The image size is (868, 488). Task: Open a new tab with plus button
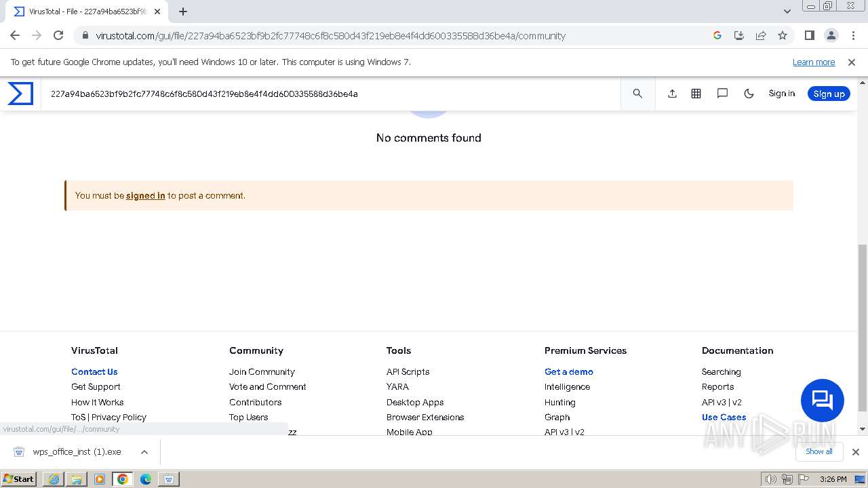[x=183, y=12]
